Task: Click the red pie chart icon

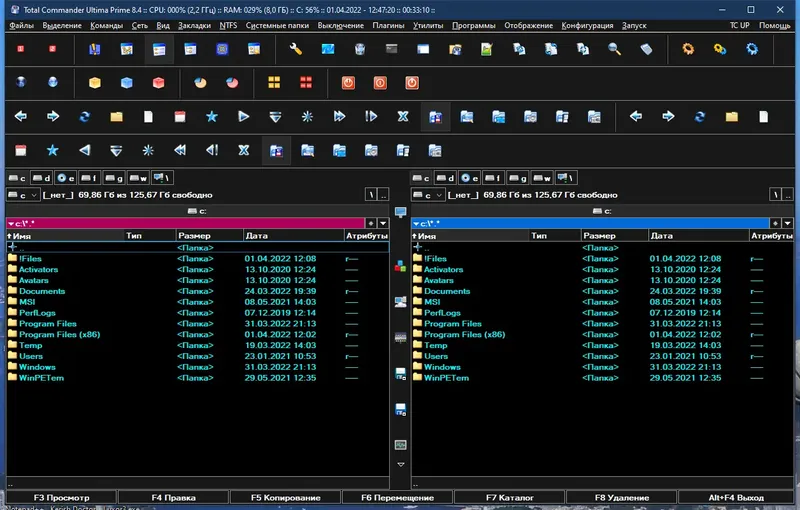Action: click(x=232, y=83)
